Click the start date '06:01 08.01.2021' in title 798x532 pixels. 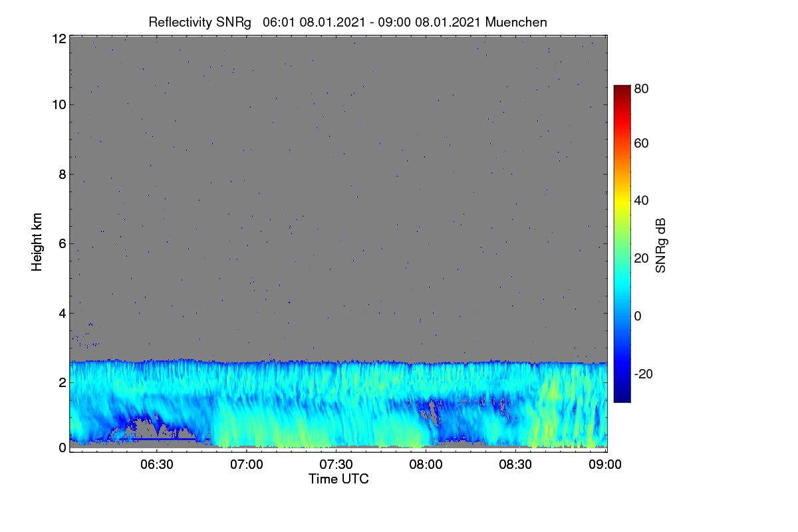tap(315, 22)
